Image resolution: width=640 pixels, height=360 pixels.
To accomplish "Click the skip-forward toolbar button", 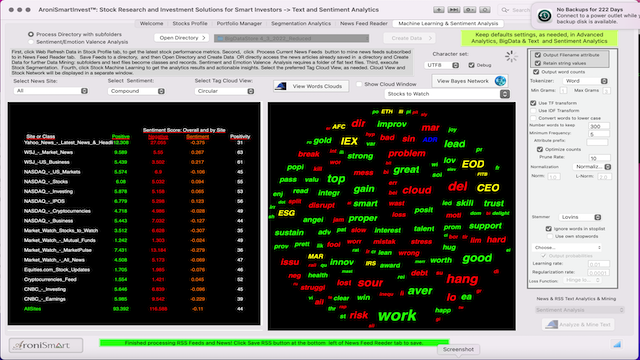I will 454,9.
